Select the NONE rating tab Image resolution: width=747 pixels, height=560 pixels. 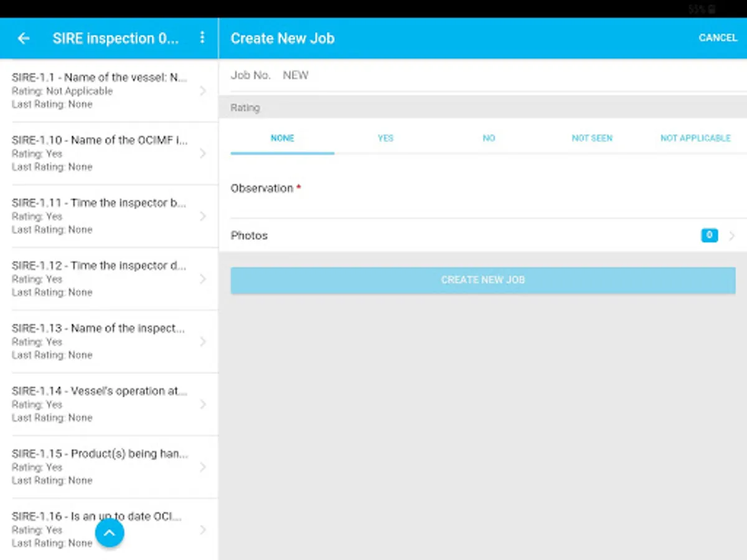283,138
